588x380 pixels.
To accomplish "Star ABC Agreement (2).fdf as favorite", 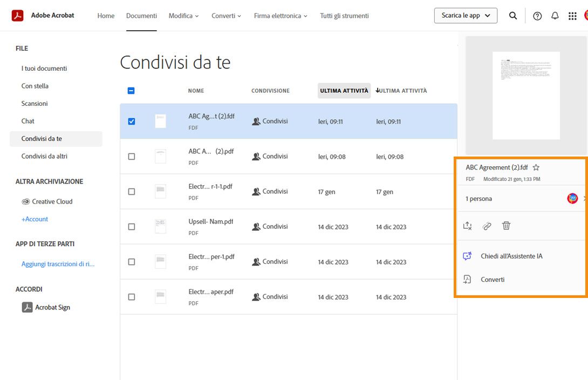I will tap(536, 167).
